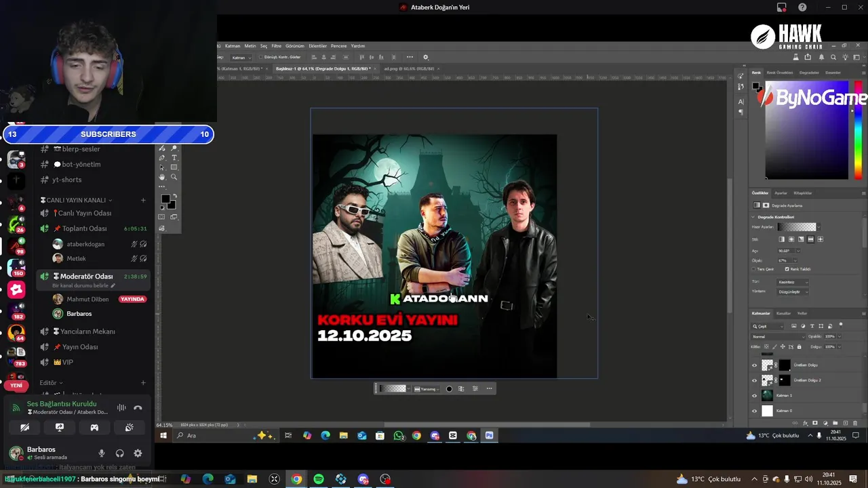Screen dimensions: 868x488
Task: Select the Hand tool in Photoshop toolbox
Action: coord(161,177)
